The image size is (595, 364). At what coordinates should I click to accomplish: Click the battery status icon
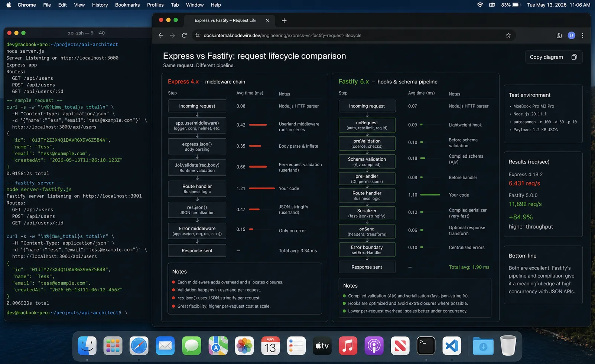coord(517,5)
